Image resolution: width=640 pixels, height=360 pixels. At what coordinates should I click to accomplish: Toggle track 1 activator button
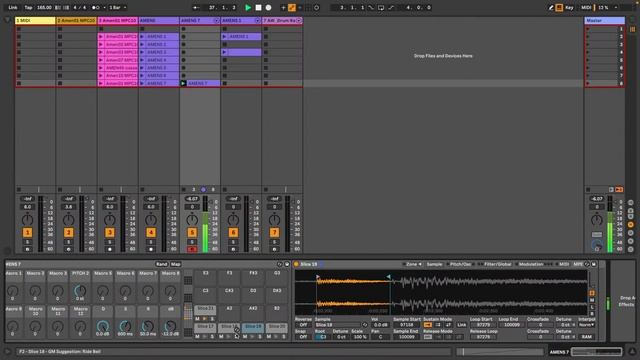pos(27,233)
